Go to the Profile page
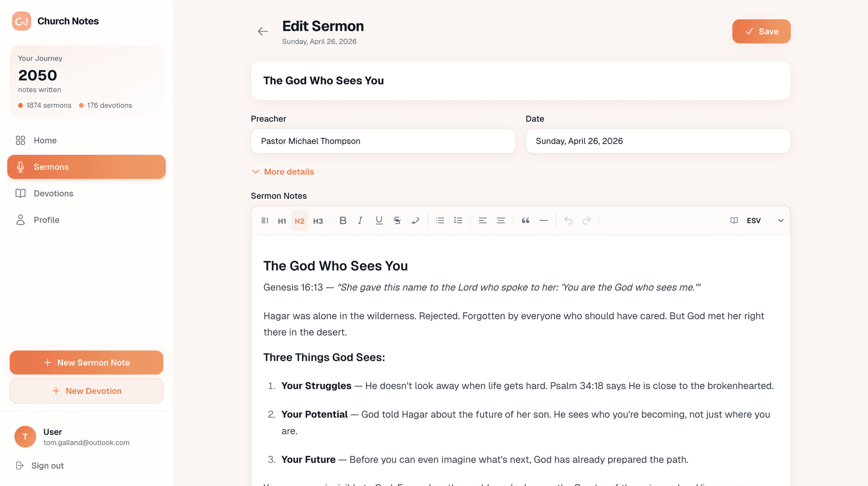The height and width of the screenshot is (486, 868). coord(47,220)
